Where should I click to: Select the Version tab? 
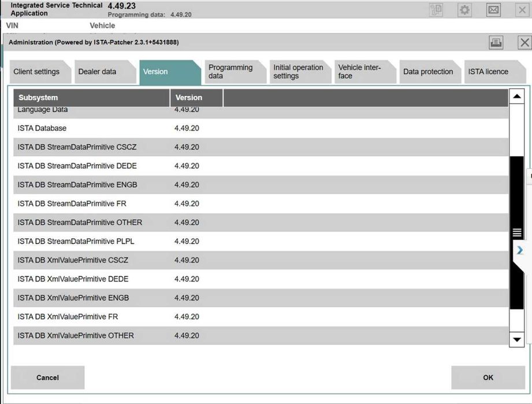click(x=170, y=72)
